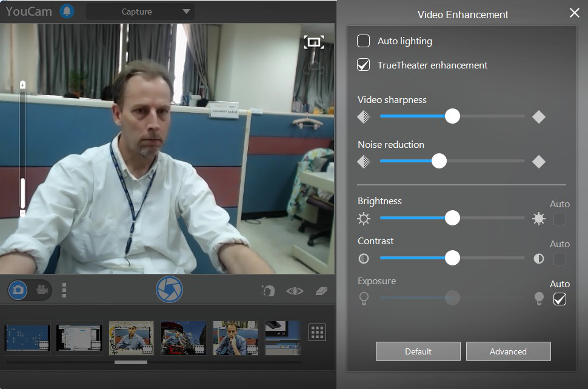The height and width of the screenshot is (389, 588).
Task: Enable Auto lighting
Action: pos(364,41)
